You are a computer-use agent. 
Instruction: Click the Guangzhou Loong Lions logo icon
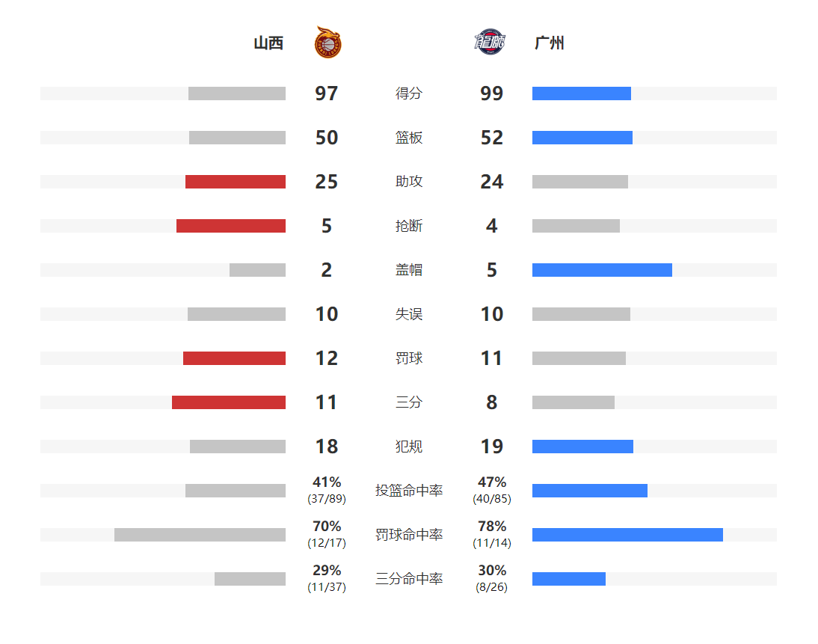click(x=490, y=42)
